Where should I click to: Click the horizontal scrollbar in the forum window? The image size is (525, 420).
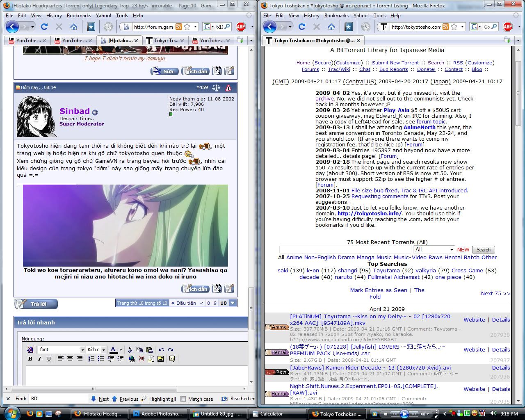click(x=94, y=389)
